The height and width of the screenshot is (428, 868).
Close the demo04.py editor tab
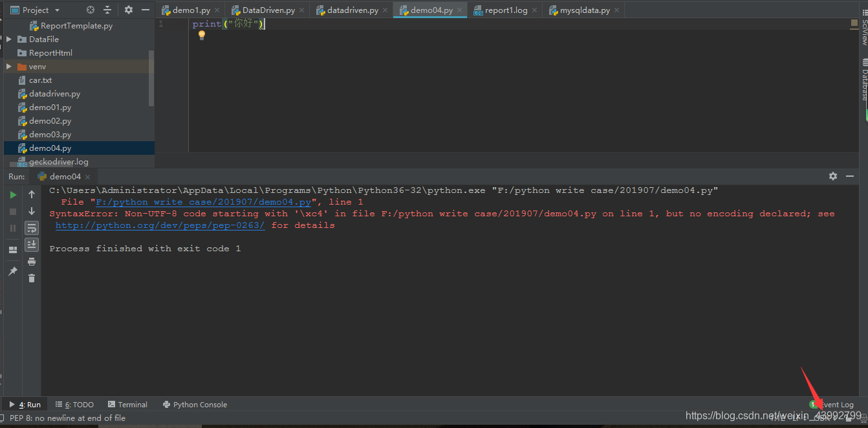(x=459, y=10)
